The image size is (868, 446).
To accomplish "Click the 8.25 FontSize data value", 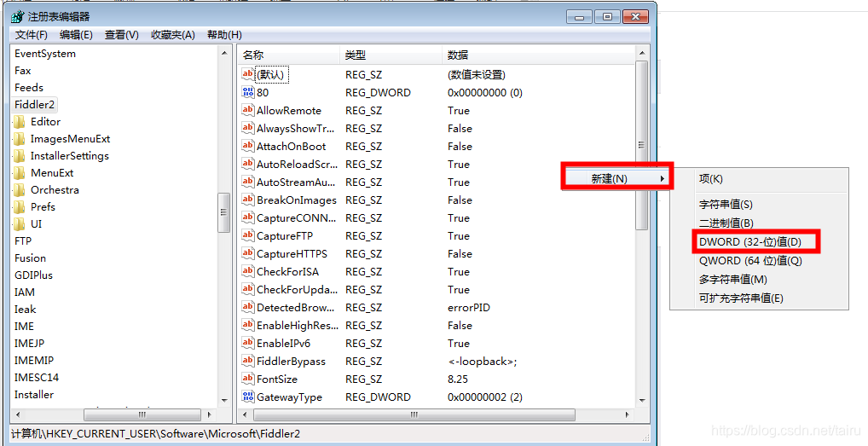I will (x=458, y=379).
